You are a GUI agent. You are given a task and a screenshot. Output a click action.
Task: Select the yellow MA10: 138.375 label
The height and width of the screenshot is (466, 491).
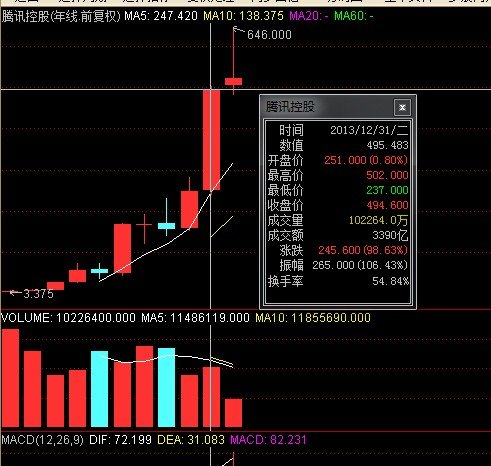pyautogui.click(x=243, y=16)
